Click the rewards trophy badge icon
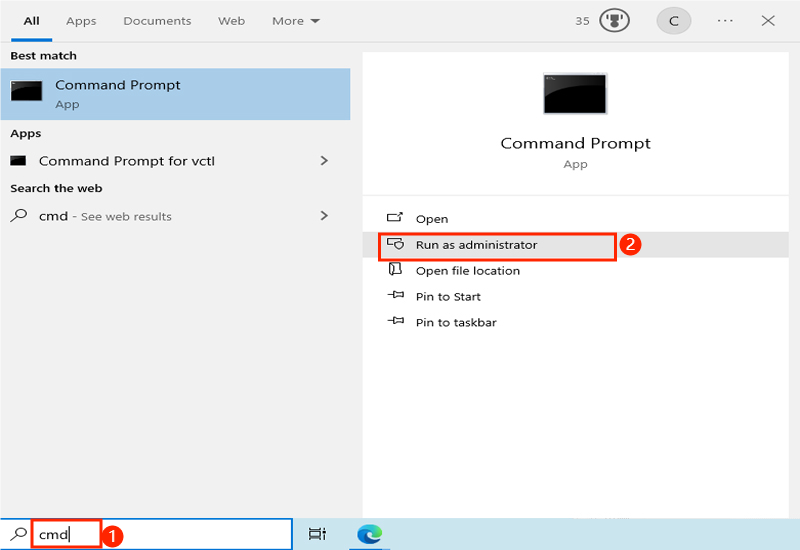Image resolution: width=800 pixels, height=550 pixels. [614, 21]
